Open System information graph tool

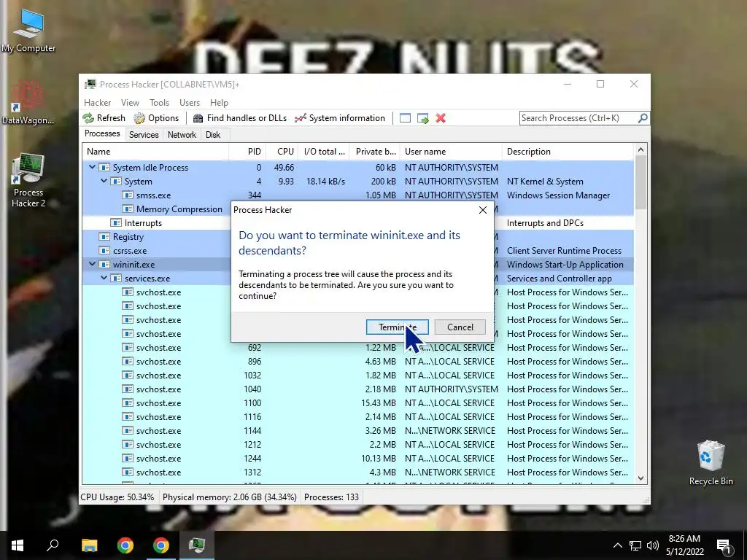340,118
